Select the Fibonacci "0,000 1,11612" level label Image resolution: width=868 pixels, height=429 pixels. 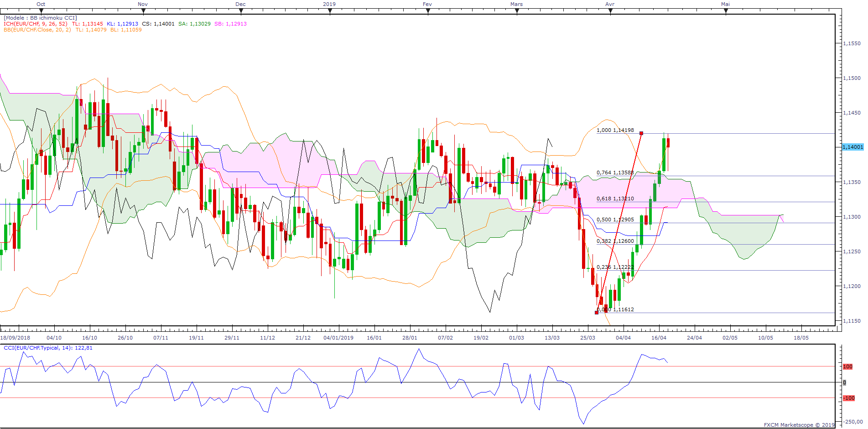pos(615,309)
